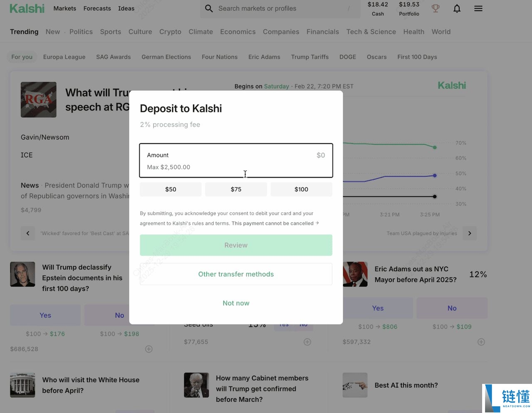Viewport: 532px width, 413px height.
Task: Switch to the Sports category tab
Action: coord(111,32)
